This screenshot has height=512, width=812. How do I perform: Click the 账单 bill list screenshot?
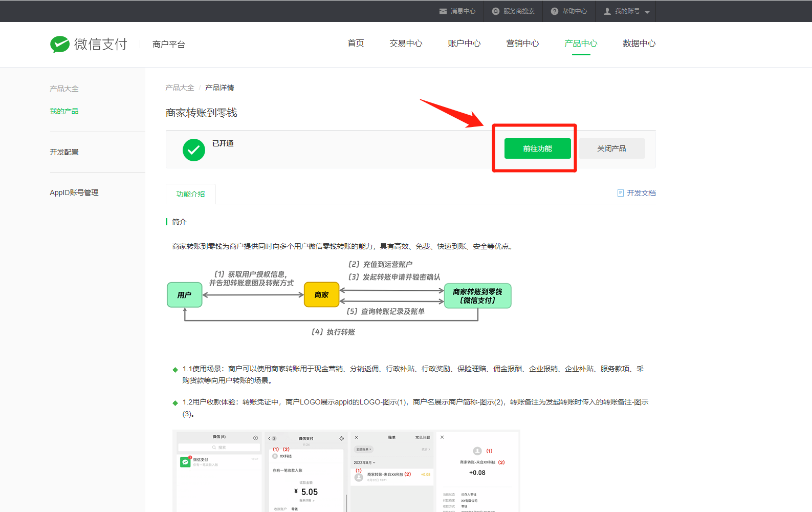pyautogui.click(x=392, y=472)
